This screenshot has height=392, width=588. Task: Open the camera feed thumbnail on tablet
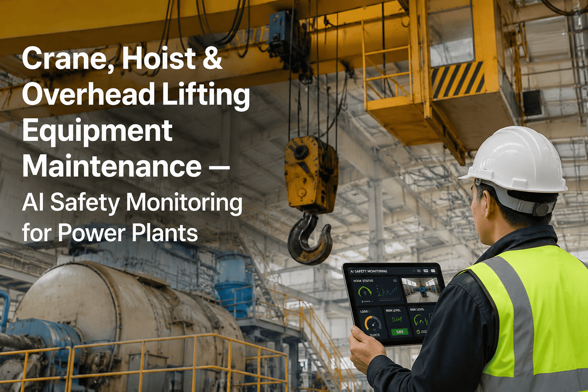click(421, 290)
